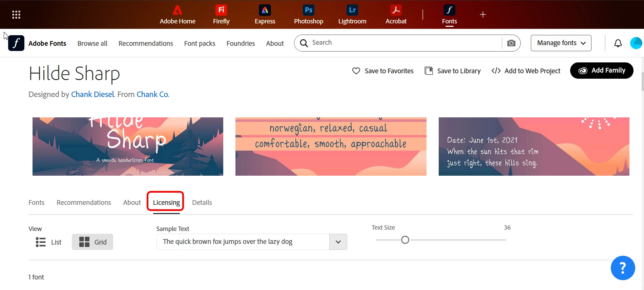The height and width of the screenshot is (290, 644).
Task: Click the text size value 36
Action: pos(507,228)
